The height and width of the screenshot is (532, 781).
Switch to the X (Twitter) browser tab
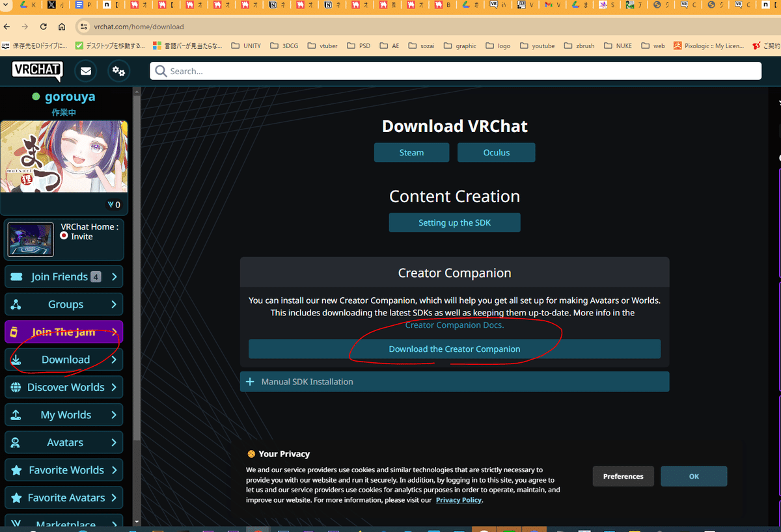(x=55, y=5)
